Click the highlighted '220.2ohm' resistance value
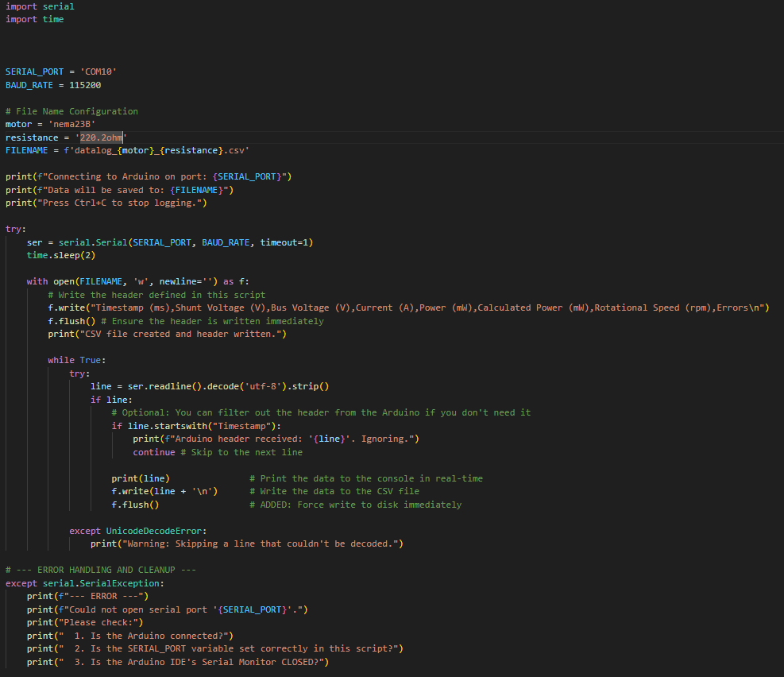This screenshot has width=784, height=677. (101, 137)
